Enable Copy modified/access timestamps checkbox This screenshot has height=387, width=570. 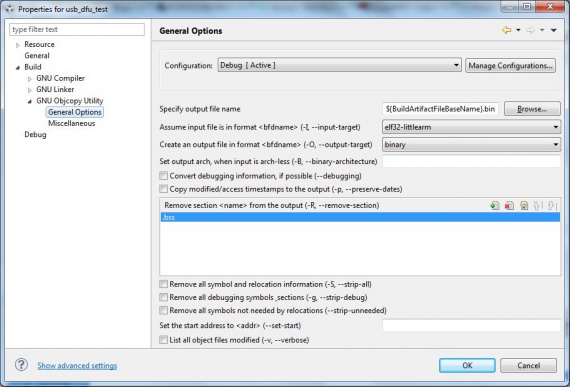[164, 189]
